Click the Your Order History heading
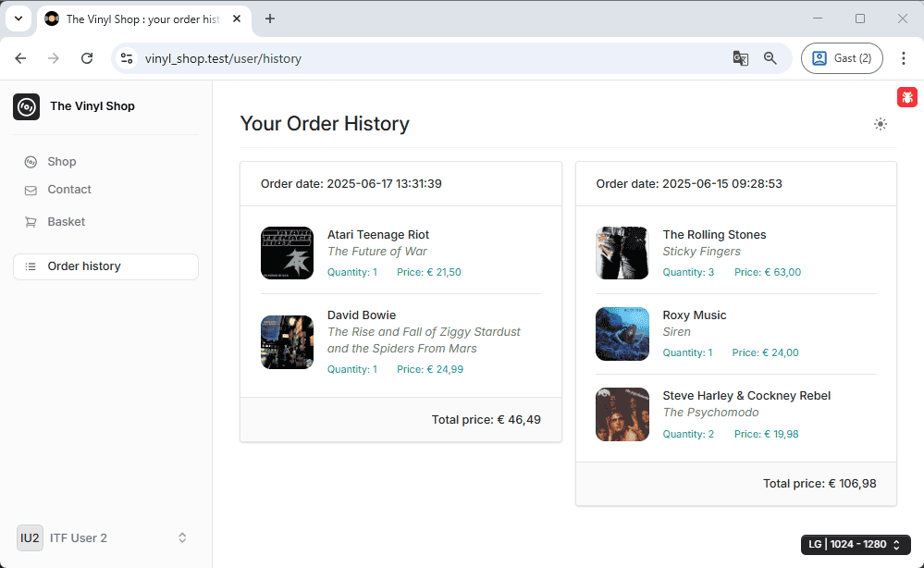The height and width of the screenshot is (568, 924). click(x=325, y=124)
